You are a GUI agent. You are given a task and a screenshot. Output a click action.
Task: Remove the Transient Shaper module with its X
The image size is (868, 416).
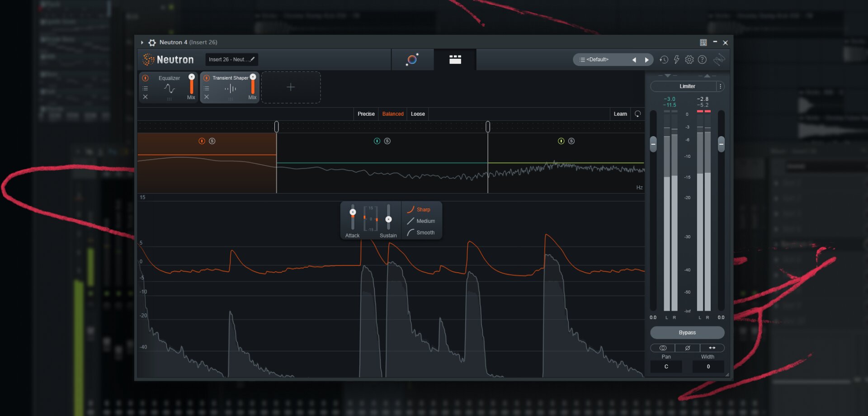[x=206, y=97]
